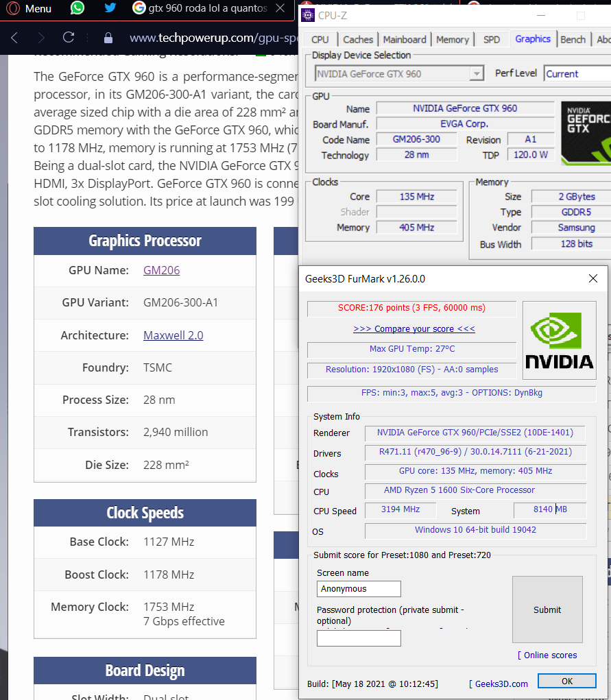Click the Clock Speeds section header
Viewport: 611px width, 700px height.
(x=145, y=513)
